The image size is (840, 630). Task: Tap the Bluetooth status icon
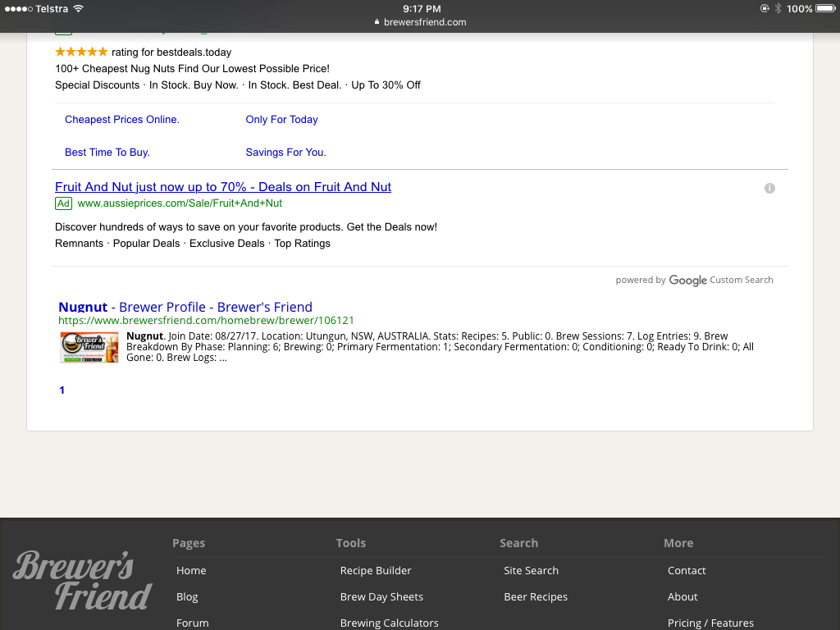point(778,8)
